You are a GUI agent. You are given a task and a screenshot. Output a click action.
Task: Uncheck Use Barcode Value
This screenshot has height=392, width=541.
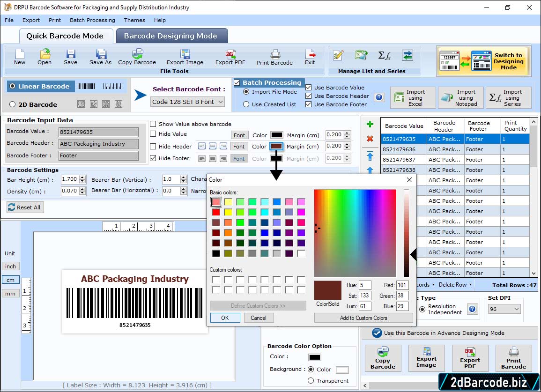(309, 87)
